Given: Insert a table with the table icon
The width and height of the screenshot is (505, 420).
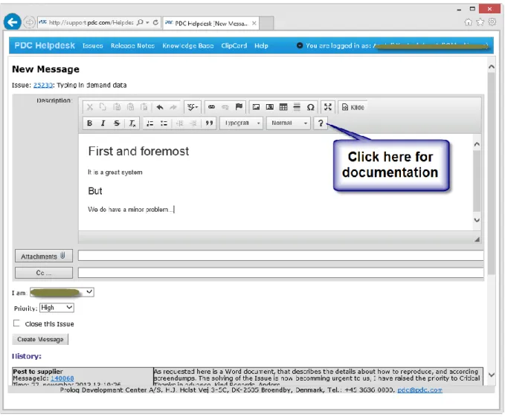Looking at the screenshot, I should point(283,107).
